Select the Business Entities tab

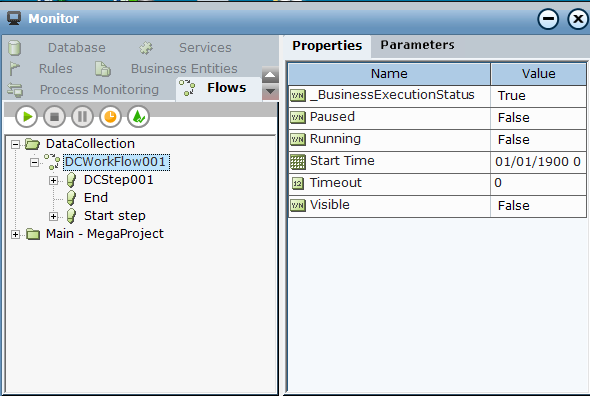[184, 69]
